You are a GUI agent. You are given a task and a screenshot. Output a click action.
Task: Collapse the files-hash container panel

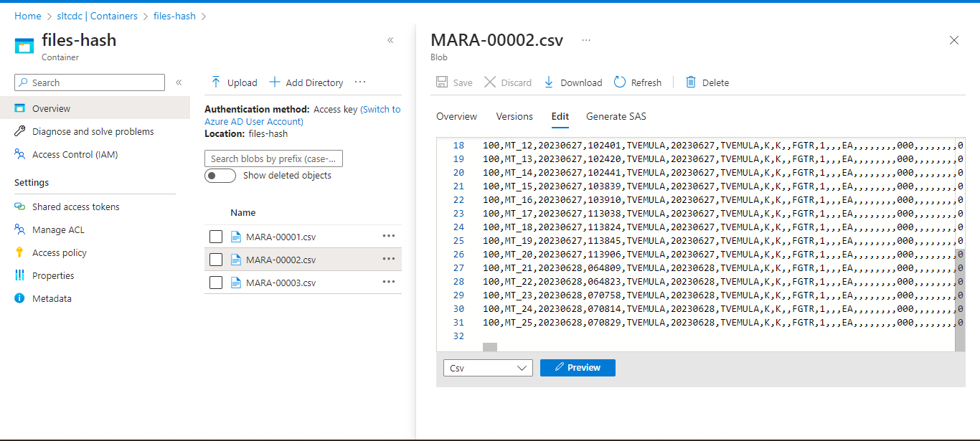click(390, 40)
